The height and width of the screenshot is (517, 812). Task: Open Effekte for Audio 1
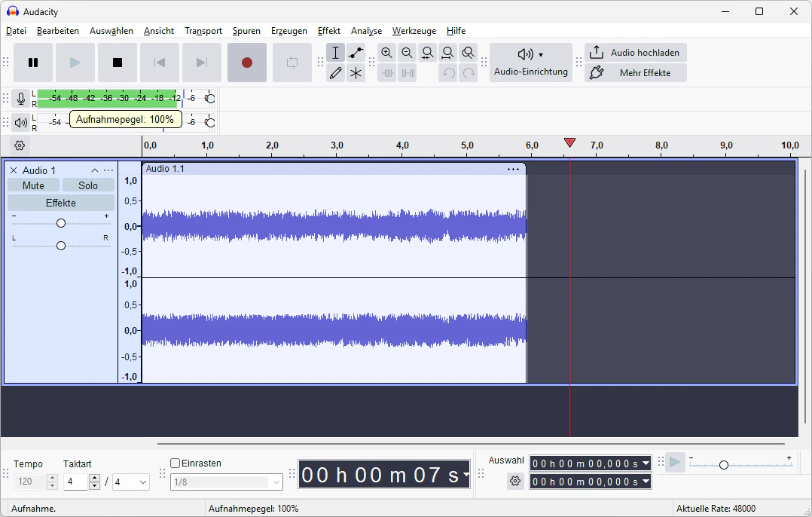[x=60, y=203]
